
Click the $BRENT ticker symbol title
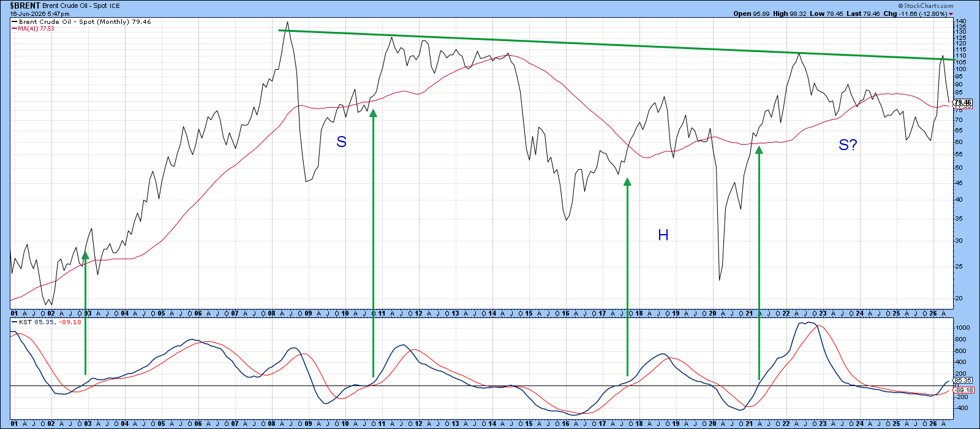coord(25,6)
